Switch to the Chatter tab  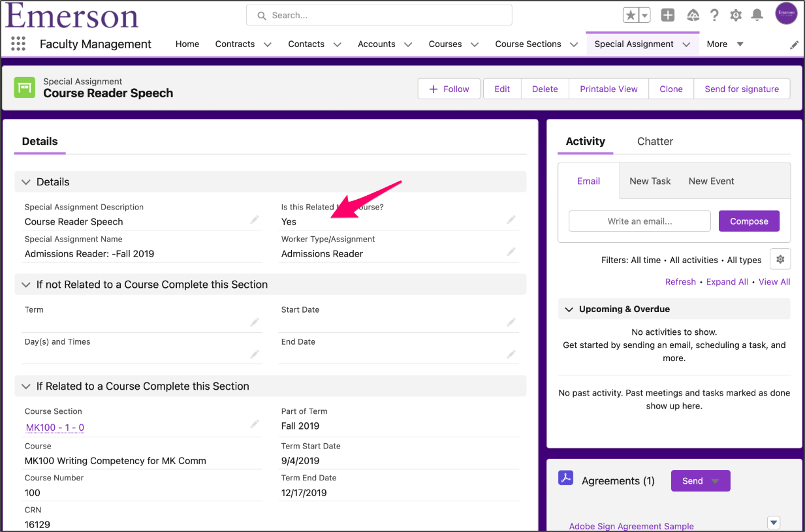pyautogui.click(x=655, y=141)
